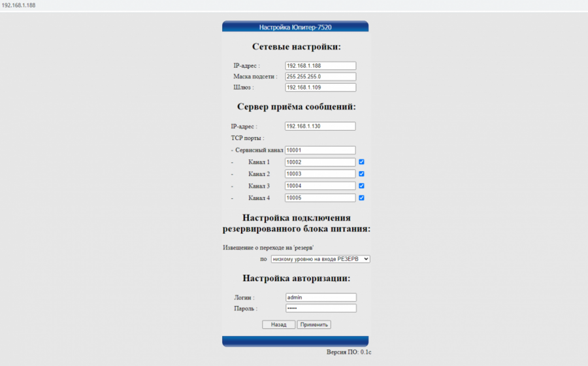Click the Маска подсети input field
The width and height of the screenshot is (588, 366).
point(320,76)
